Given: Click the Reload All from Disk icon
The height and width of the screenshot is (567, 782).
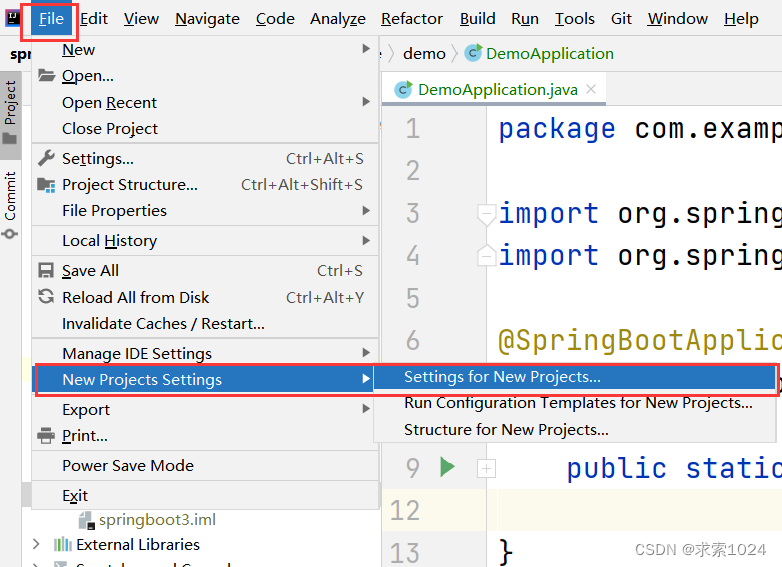Looking at the screenshot, I should click(x=46, y=297).
